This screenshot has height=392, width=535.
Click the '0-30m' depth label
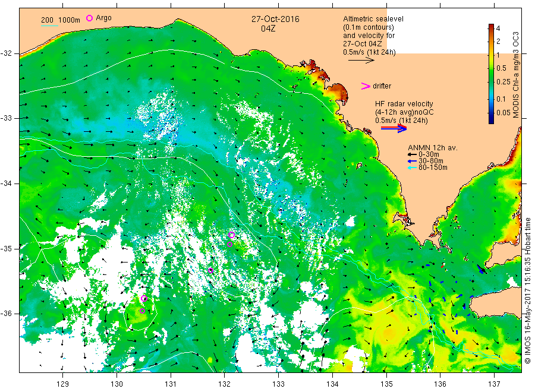pyautogui.click(x=429, y=154)
